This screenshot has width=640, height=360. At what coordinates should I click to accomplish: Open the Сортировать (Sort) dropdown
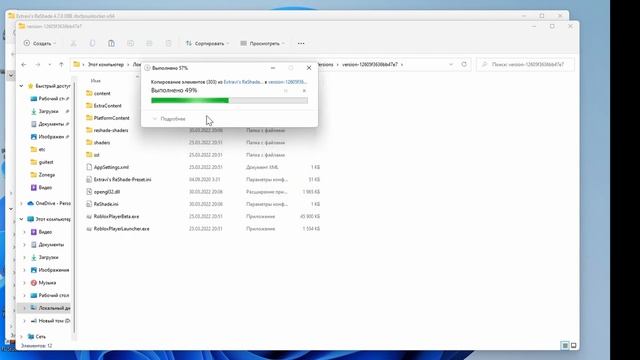pyautogui.click(x=207, y=43)
